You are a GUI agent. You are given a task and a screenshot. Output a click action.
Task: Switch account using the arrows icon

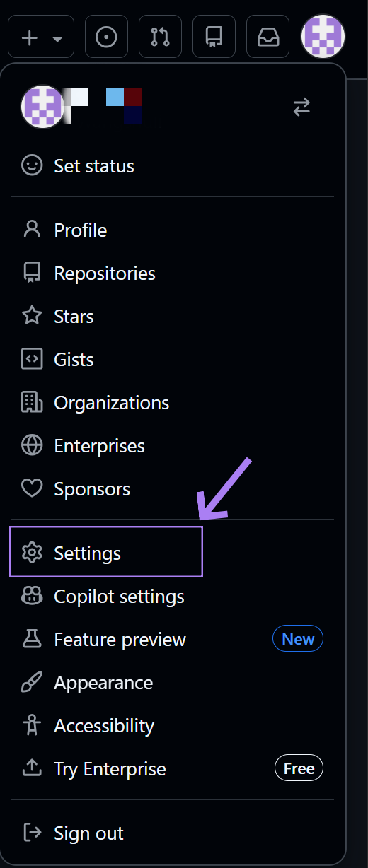click(x=301, y=107)
